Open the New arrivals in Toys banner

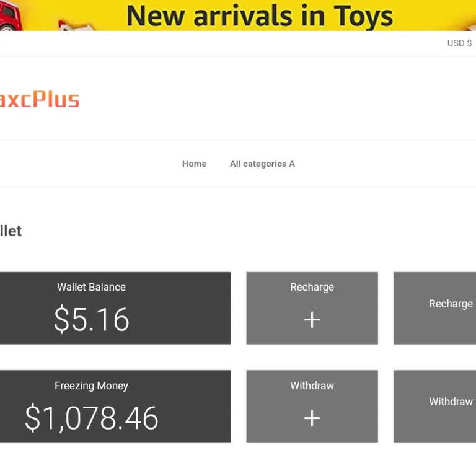[259, 15]
